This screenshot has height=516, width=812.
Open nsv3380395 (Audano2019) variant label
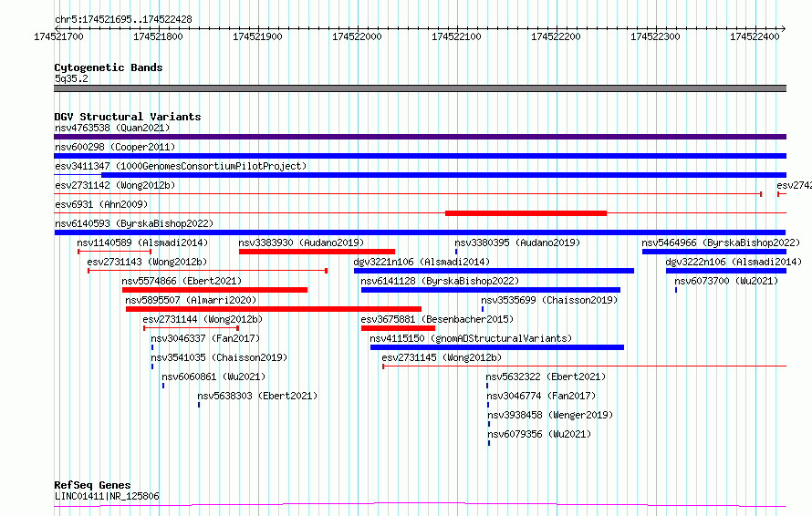pos(517,243)
